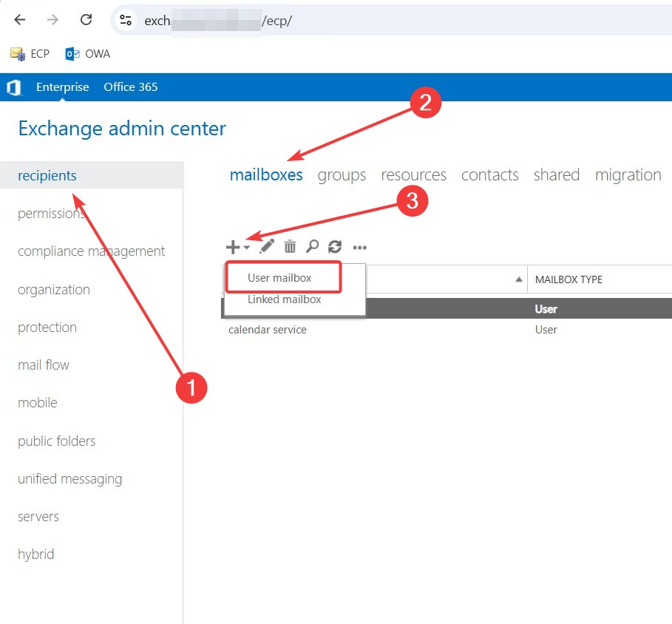Go back using browser back arrow
The width and height of the screenshot is (672, 624).
point(20,20)
